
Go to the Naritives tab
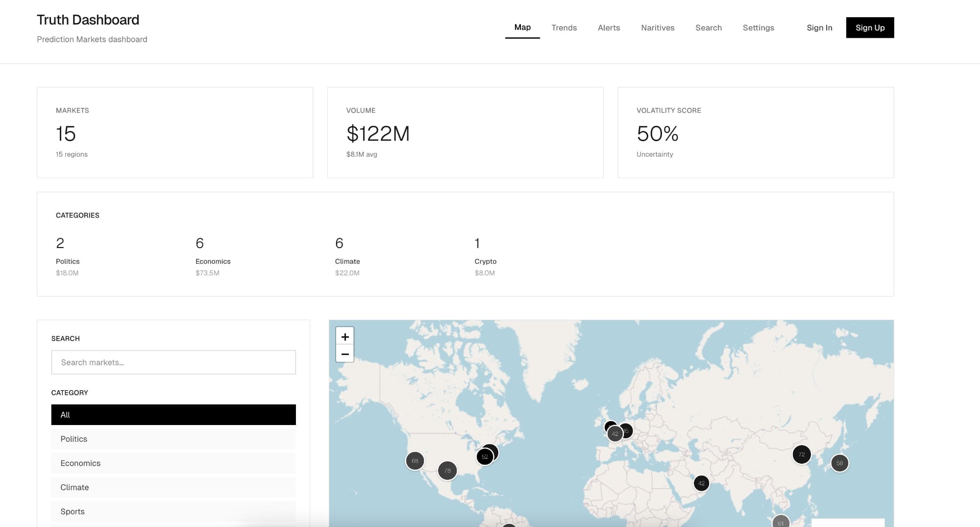(x=658, y=28)
